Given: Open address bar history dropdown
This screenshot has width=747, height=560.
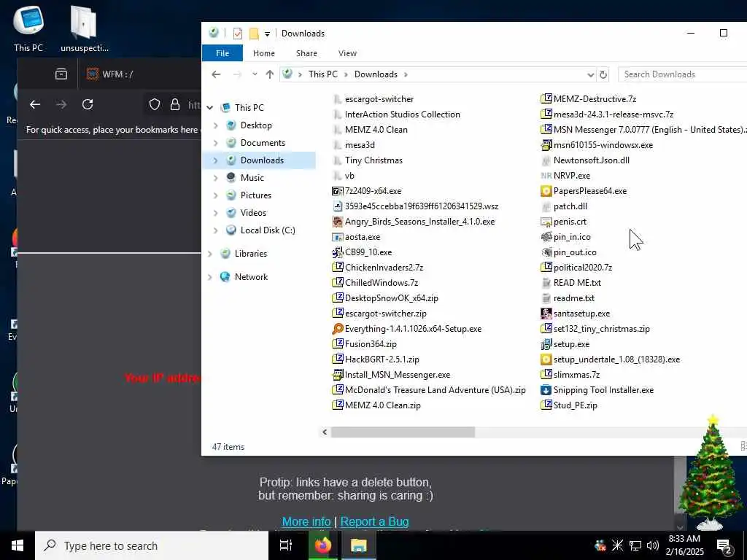Looking at the screenshot, I should pyautogui.click(x=590, y=75).
